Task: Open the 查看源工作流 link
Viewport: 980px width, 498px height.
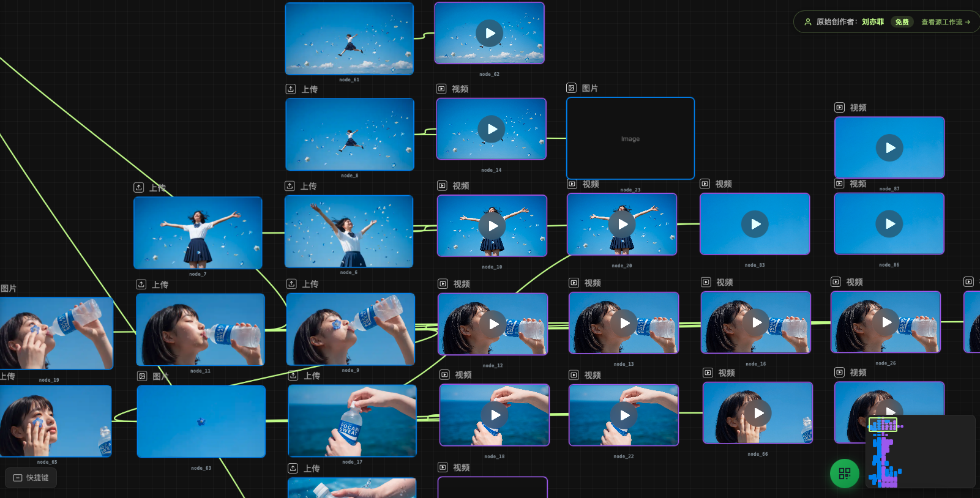Action: tap(945, 22)
